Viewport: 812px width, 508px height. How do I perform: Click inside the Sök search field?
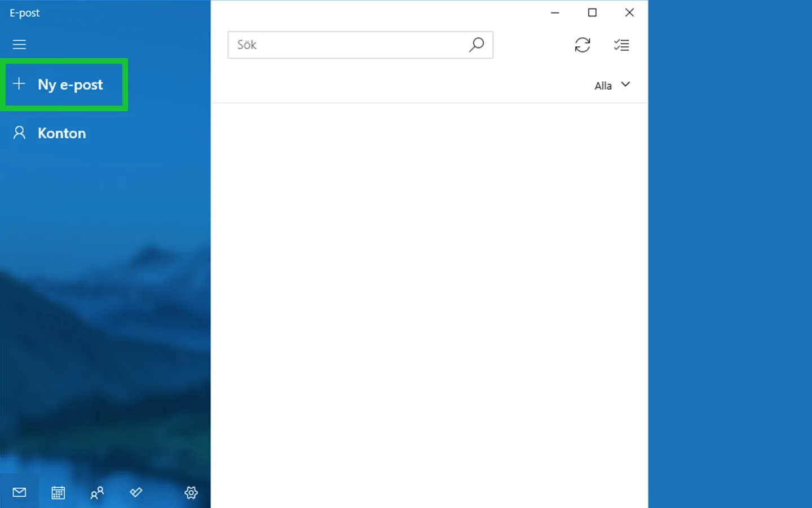pyautogui.click(x=338, y=45)
